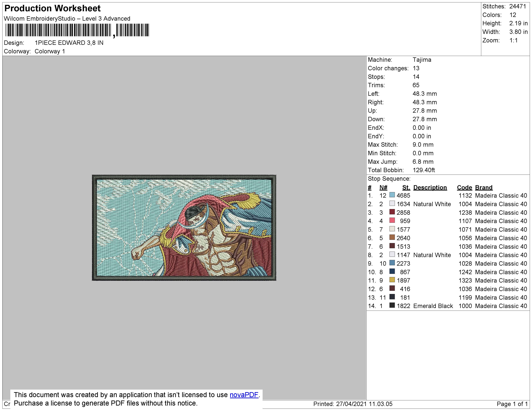Select the white swatch beside 1634 stitches
Image resolution: width=532 pixels, height=411 pixels.
point(392,204)
